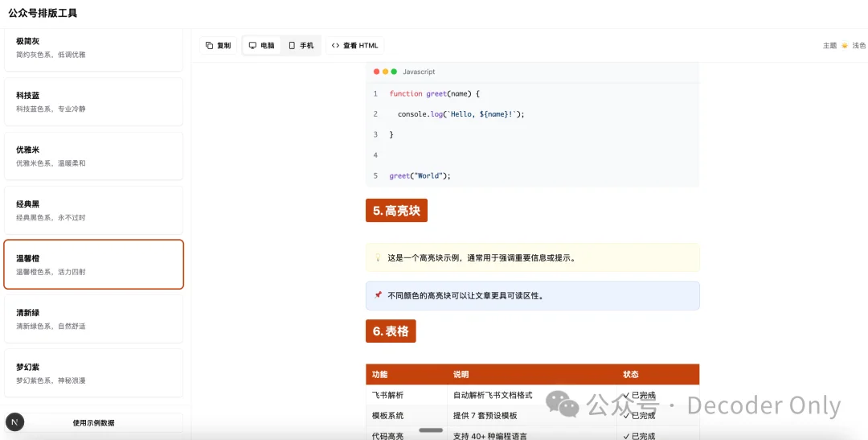Switch to 电脑 preview mode
The width and height of the screenshot is (868, 440).
pyautogui.click(x=261, y=45)
